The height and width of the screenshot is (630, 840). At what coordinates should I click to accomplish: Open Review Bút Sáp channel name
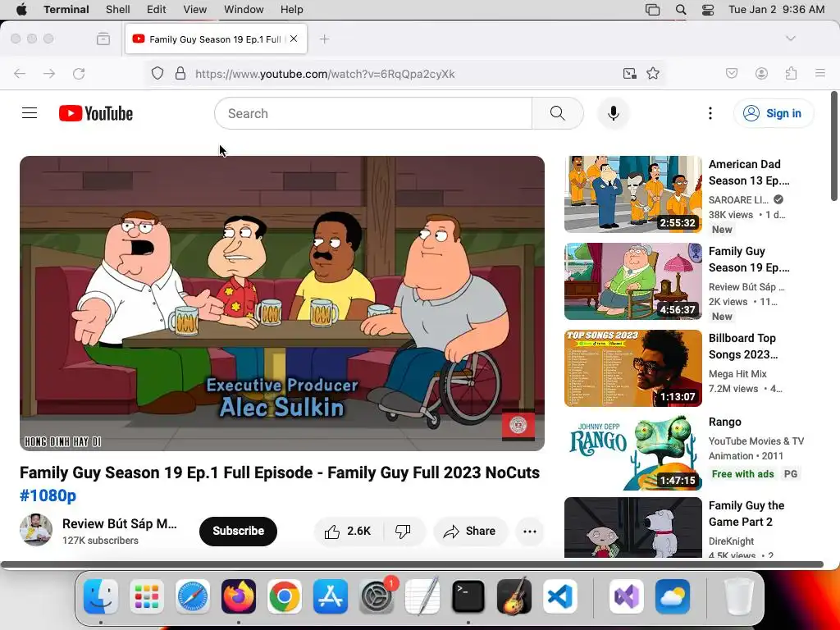pos(120,523)
